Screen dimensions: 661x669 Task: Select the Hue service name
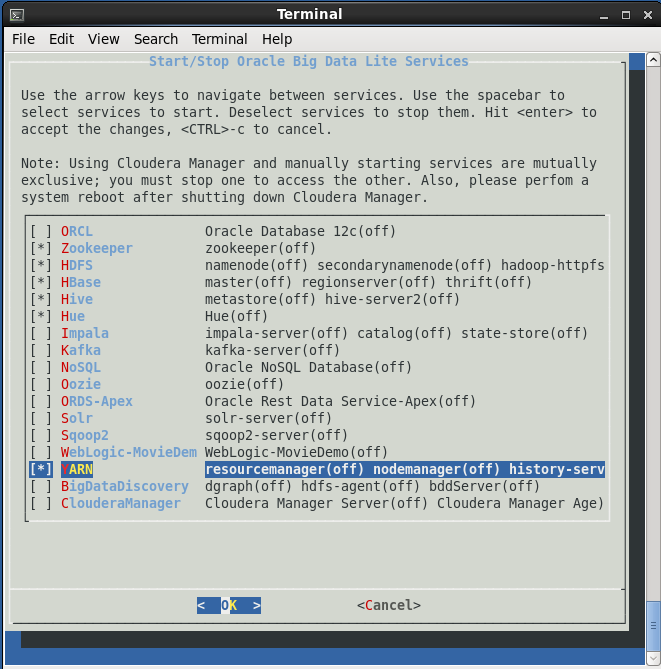(73, 316)
